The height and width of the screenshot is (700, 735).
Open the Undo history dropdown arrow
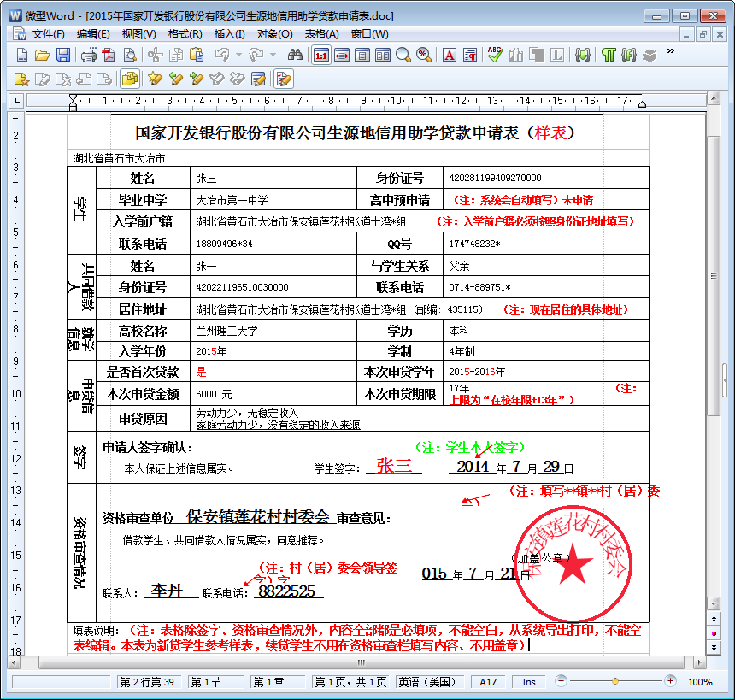pyautogui.click(x=238, y=55)
